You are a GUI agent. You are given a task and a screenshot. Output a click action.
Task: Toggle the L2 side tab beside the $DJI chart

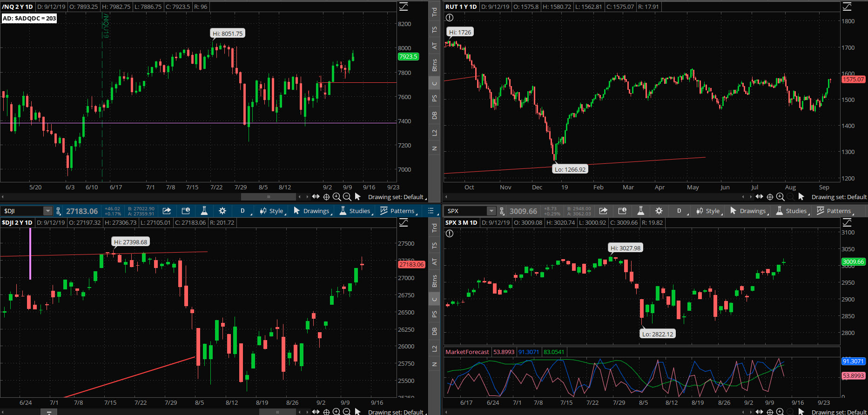(434, 348)
